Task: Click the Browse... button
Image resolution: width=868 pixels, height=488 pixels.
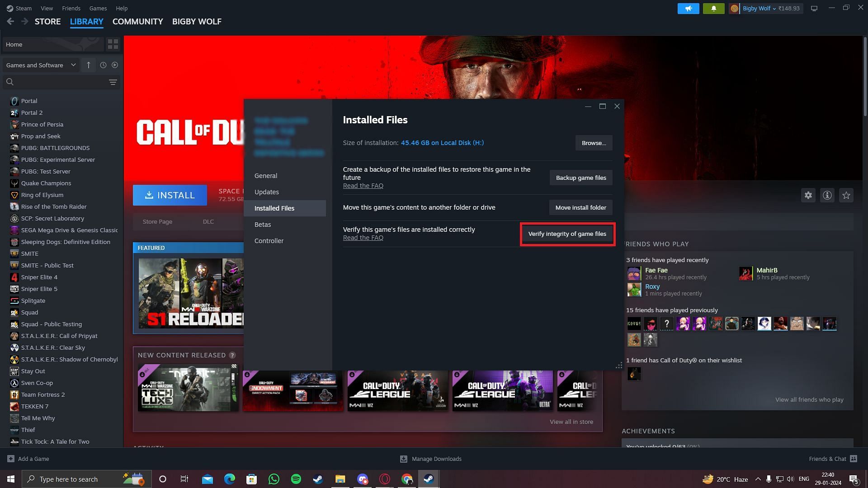Action: pos(594,143)
